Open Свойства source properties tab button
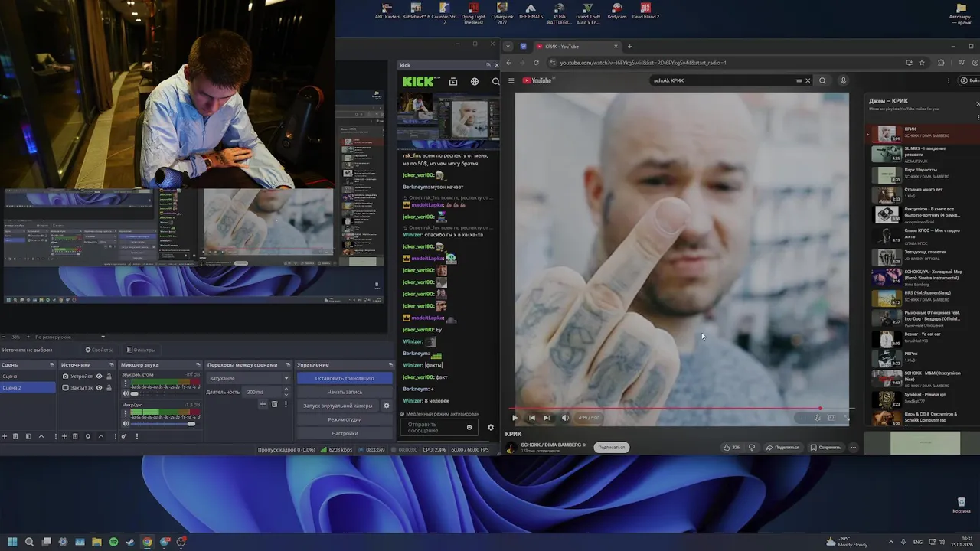 pyautogui.click(x=99, y=350)
